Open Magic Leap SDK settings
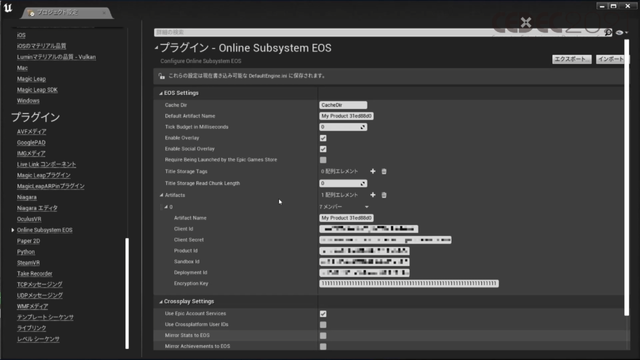This screenshot has height=360, width=640. pos(37,90)
